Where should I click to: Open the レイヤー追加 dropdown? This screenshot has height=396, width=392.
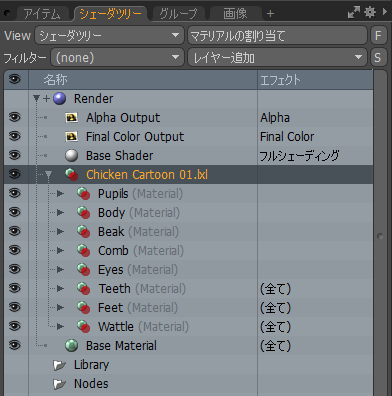277,57
